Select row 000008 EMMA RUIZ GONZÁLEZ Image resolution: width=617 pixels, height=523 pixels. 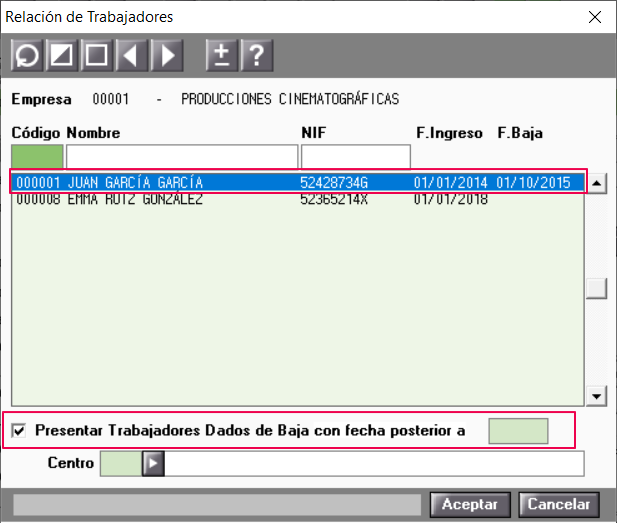pos(298,199)
